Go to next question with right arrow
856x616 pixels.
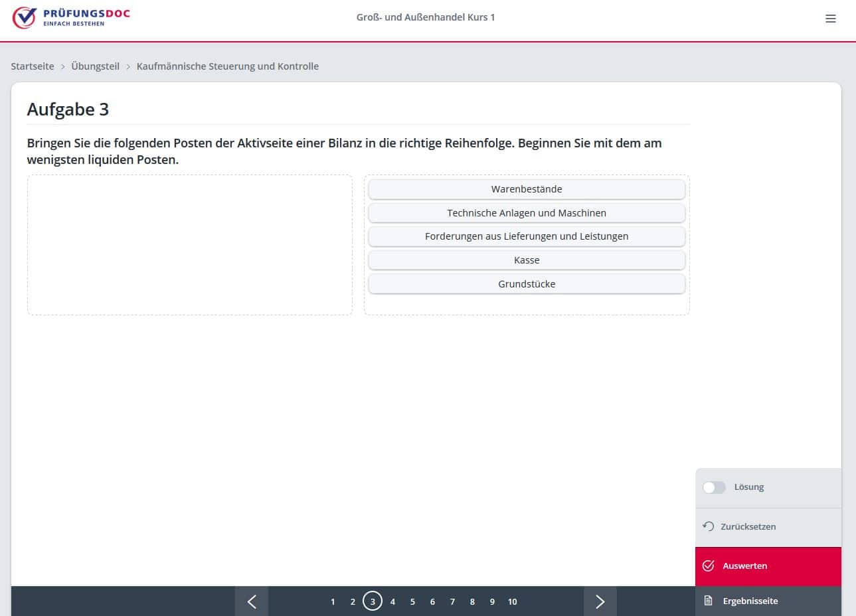tap(600, 601)
